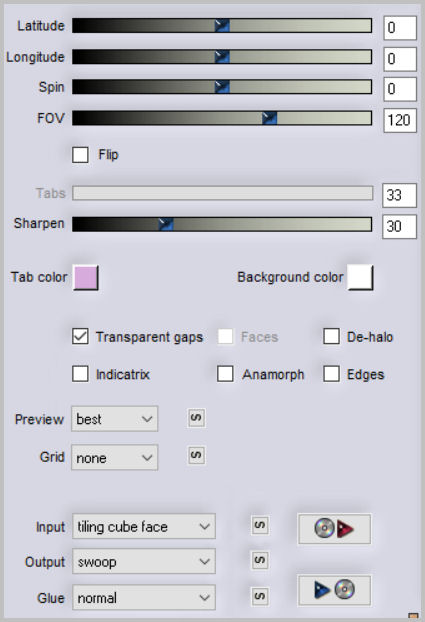Click the small orange corner icon
Image resolution: width=425 pixels, height=622 pixels.
(413, 616)
